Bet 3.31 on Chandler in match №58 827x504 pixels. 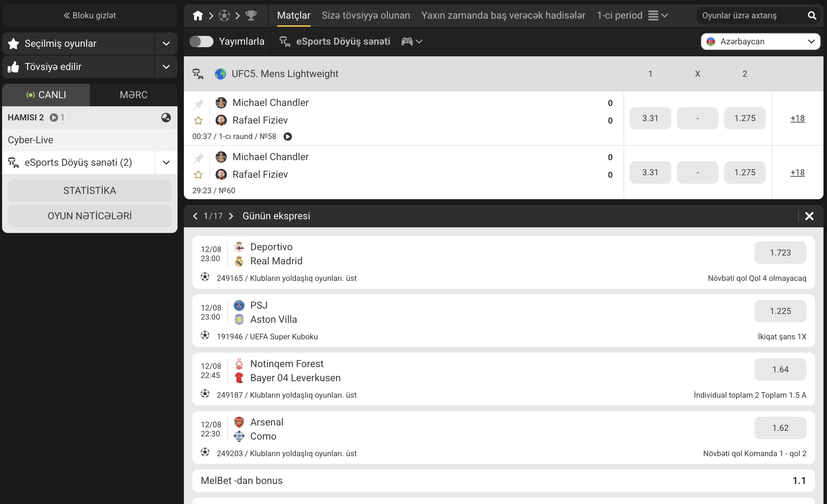651,118
